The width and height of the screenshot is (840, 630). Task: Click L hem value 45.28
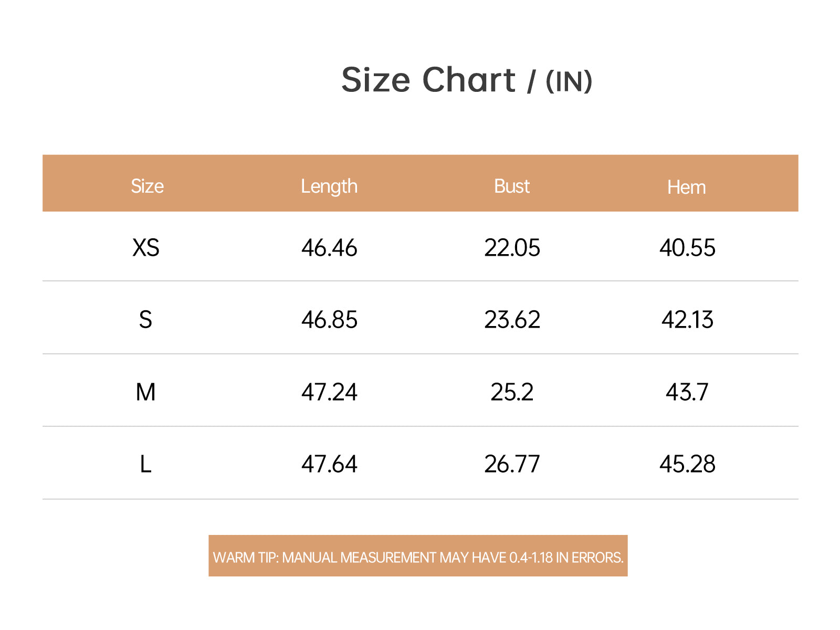point(687,464)
